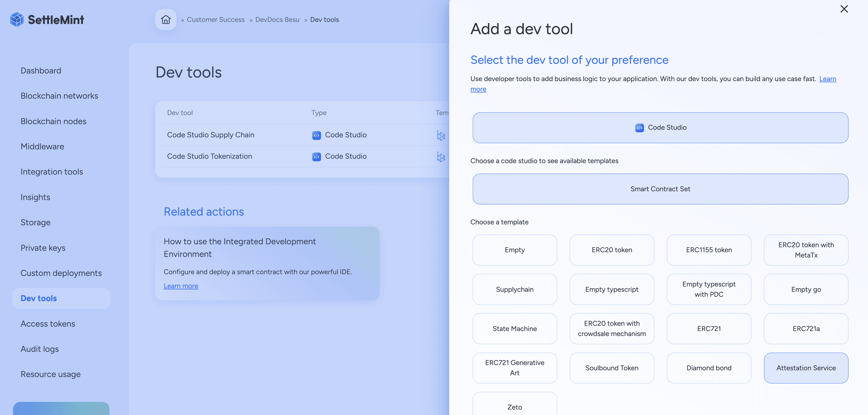Choose ERC721 Generative Art template
The image size is (868, 415).
click(514, 368)
